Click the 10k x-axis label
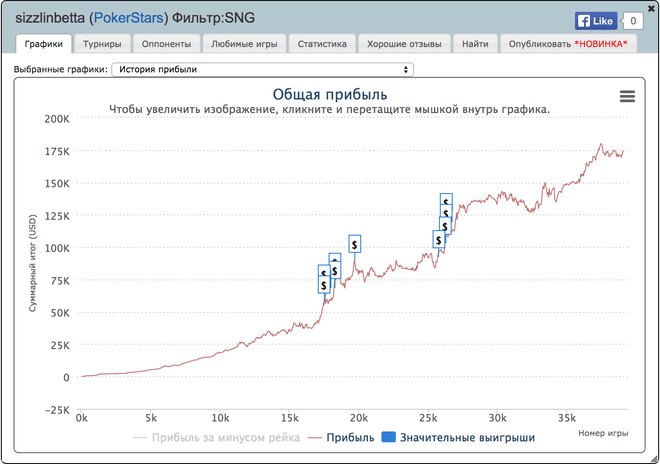Image resolution: width=660 pixels, height=464 pixels. (220, 418)
